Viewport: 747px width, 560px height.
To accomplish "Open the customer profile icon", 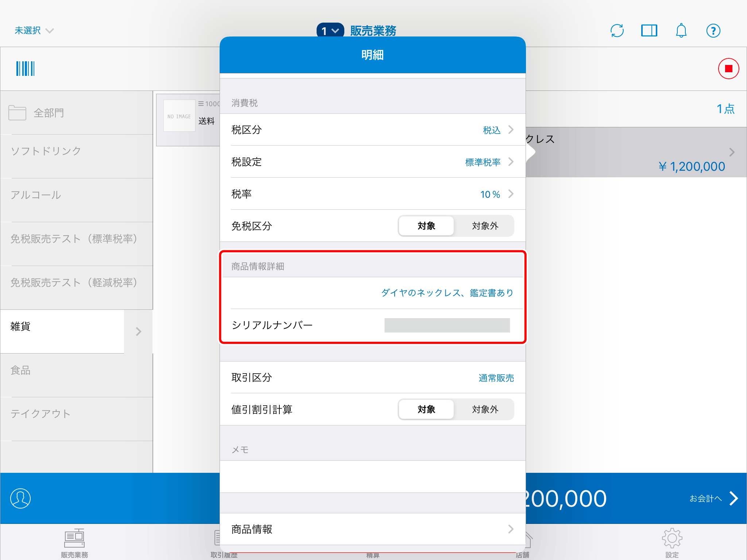I will (20, 498).
